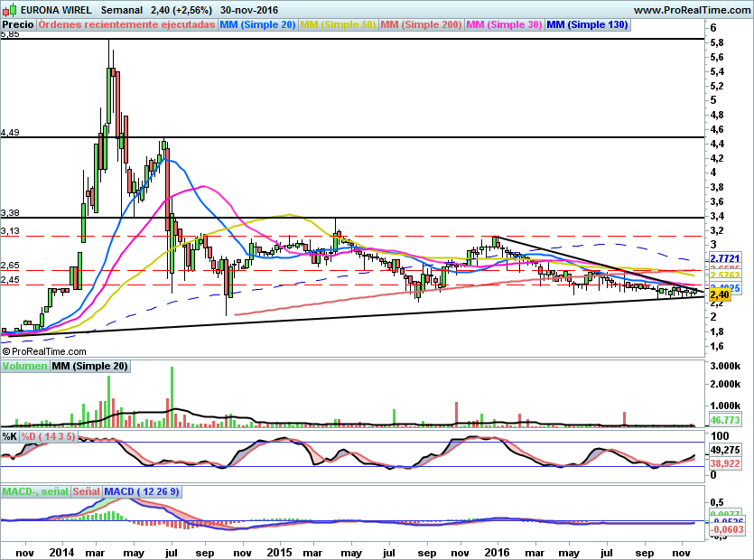Click the yellow 2,40 current price tag
This screenshot has height=560, width=754.
tap(720, 294)
